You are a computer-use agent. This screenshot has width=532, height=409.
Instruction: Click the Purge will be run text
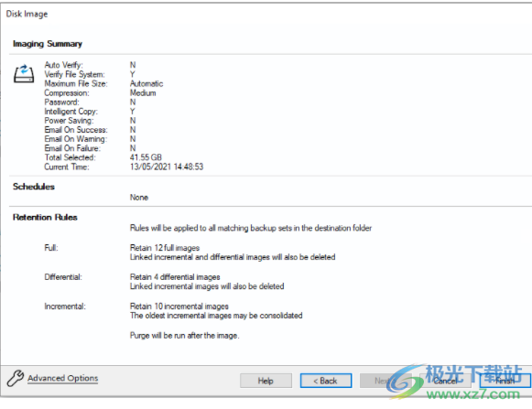pos(185,336)
